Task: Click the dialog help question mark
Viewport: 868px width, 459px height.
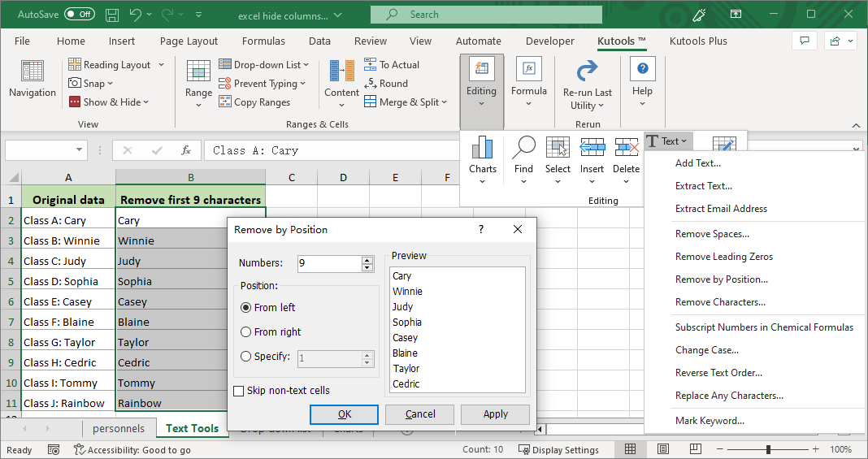Action: [x=481, y=229]
